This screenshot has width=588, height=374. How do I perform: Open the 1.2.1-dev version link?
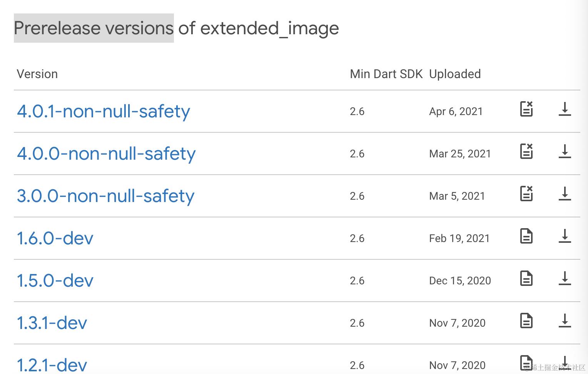(x=52, y=365)
